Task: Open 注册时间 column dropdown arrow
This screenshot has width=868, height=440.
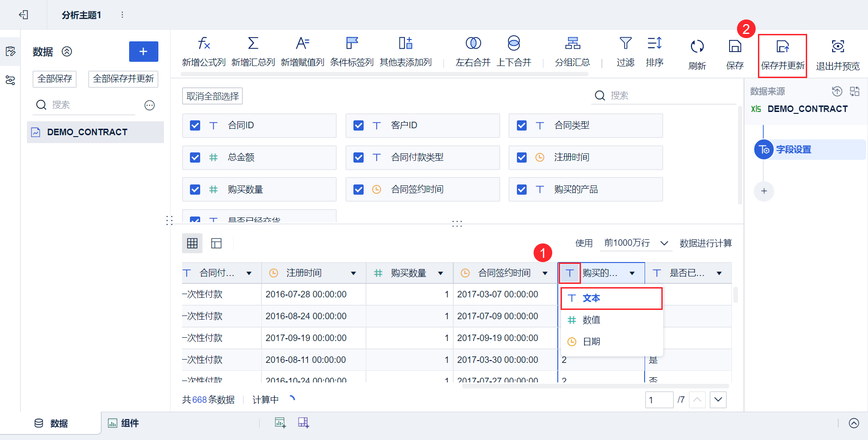Action: click(353, 273)
